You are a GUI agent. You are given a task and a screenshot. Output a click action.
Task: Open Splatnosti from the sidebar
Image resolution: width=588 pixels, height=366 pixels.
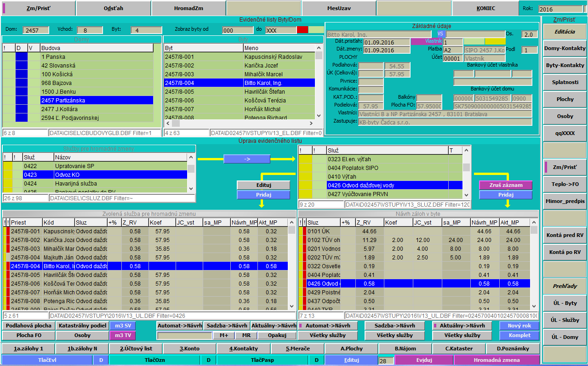click(x=565, y=82)
